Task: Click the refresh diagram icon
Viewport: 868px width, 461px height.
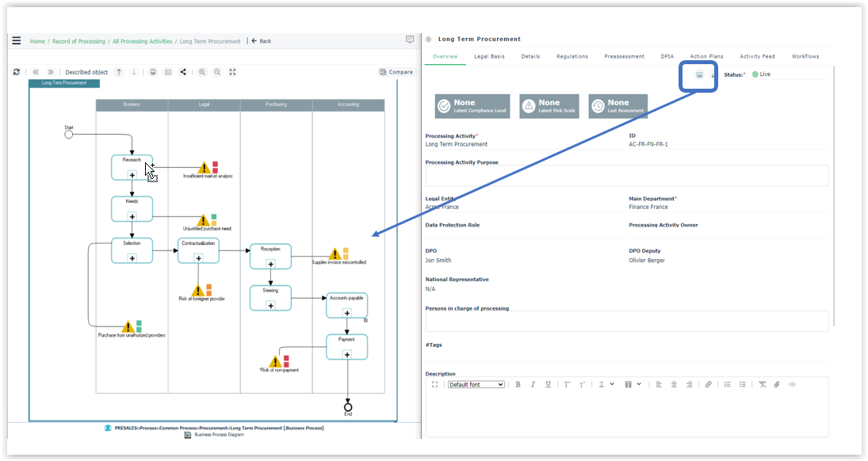Action: (x=17, y=72)
